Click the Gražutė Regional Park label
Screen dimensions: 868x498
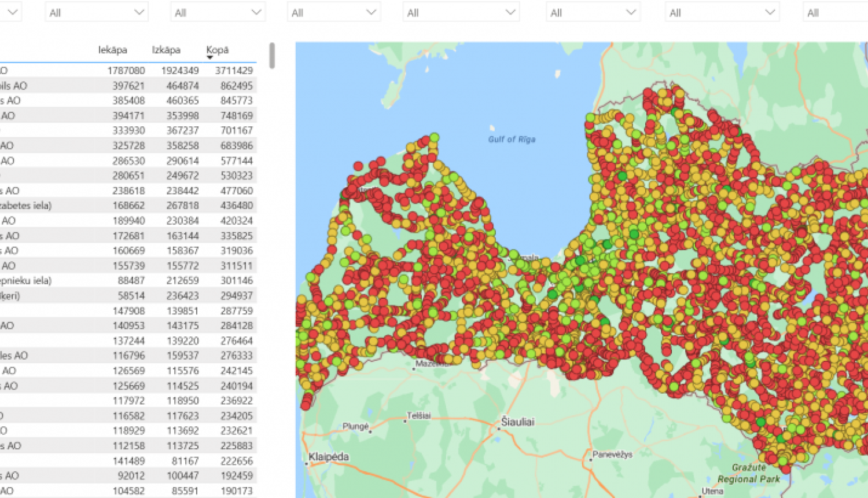(x=748, y=473)
